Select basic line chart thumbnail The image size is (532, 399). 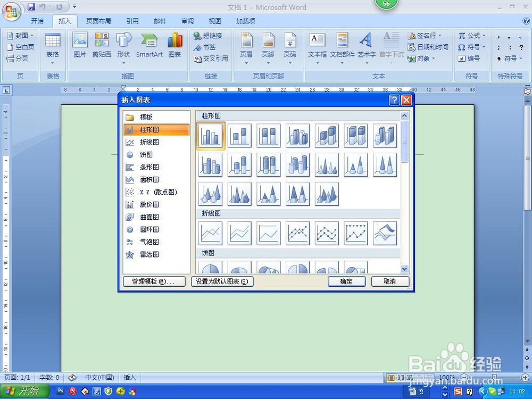pyautogui.click(x=210, y=234)
